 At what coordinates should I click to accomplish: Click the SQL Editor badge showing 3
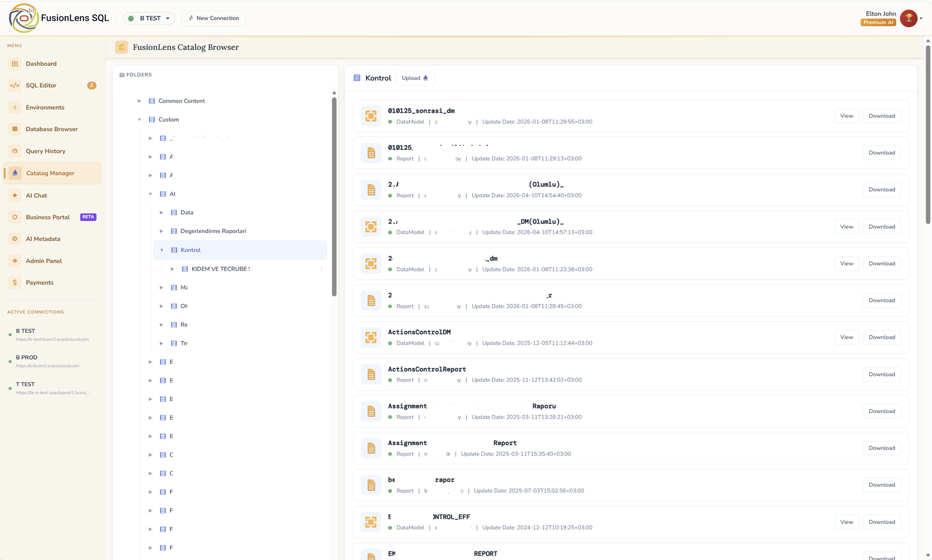91,85
